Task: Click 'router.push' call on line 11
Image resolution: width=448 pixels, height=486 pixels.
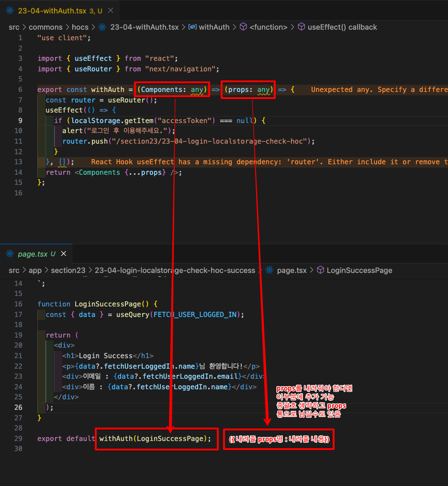Action: click(85, 141)
